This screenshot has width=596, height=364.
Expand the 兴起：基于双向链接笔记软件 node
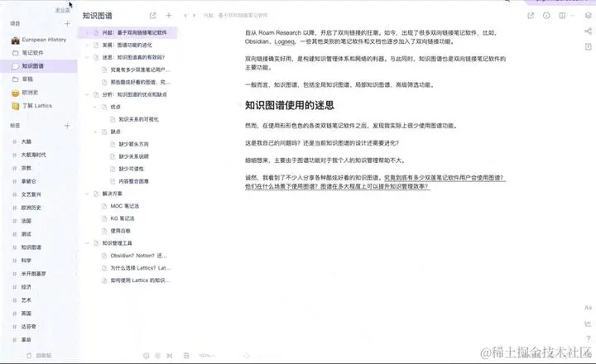pyautogui.click(x=87, y=32)
